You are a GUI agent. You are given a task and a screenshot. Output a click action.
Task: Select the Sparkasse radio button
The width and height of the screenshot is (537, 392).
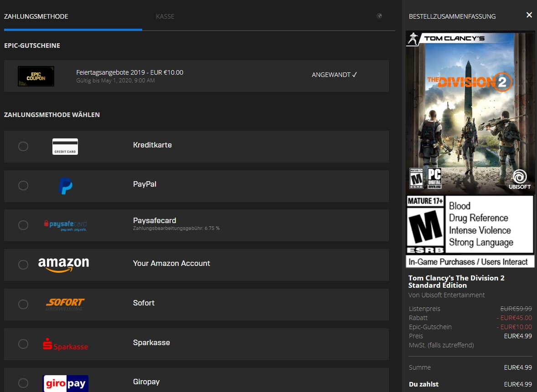click(x=23, y=344)
